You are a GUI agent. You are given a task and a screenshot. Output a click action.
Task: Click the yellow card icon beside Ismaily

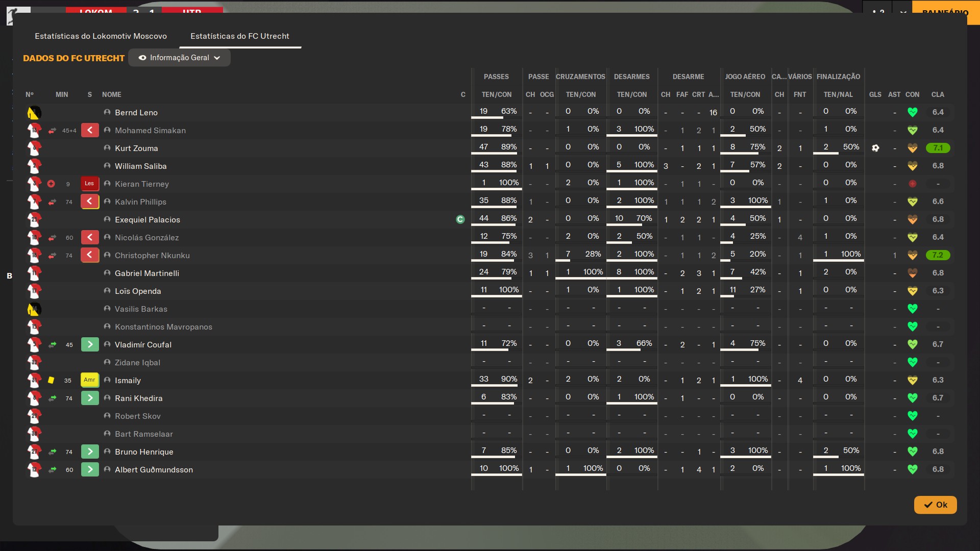coord(51,380)
